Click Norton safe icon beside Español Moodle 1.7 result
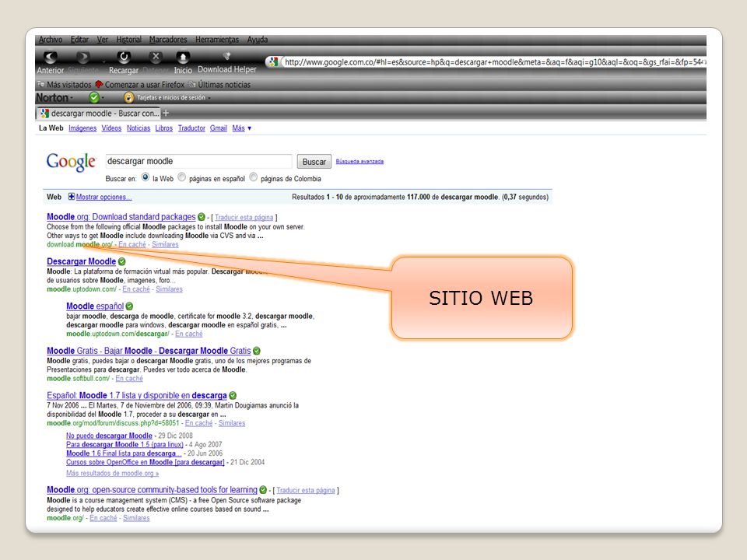This screenshot has width=747, height=560. click(x=233, y=395)
